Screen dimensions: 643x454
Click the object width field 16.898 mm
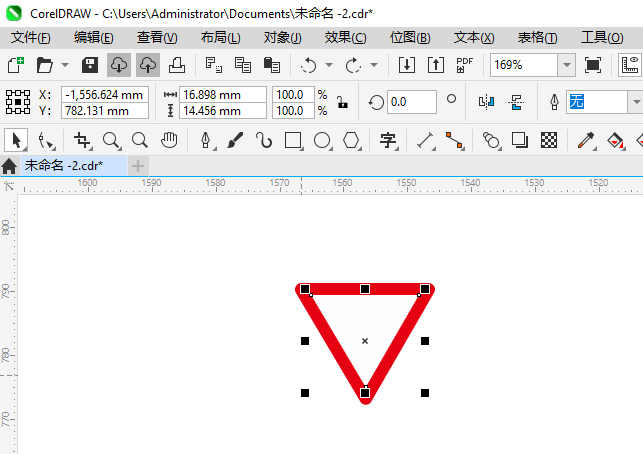point(223,94)
